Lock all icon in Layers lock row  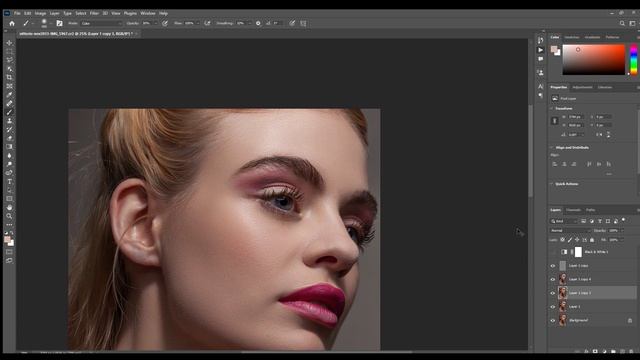point(592,240)
